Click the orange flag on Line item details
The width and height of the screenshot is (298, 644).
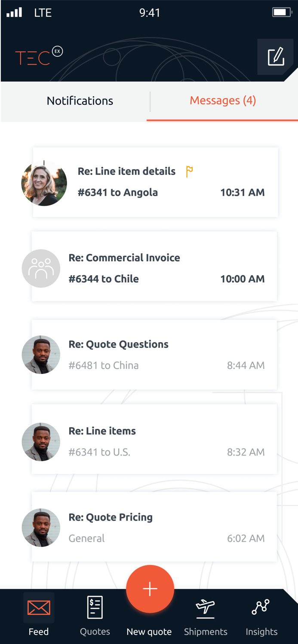[x=189, y=171]
